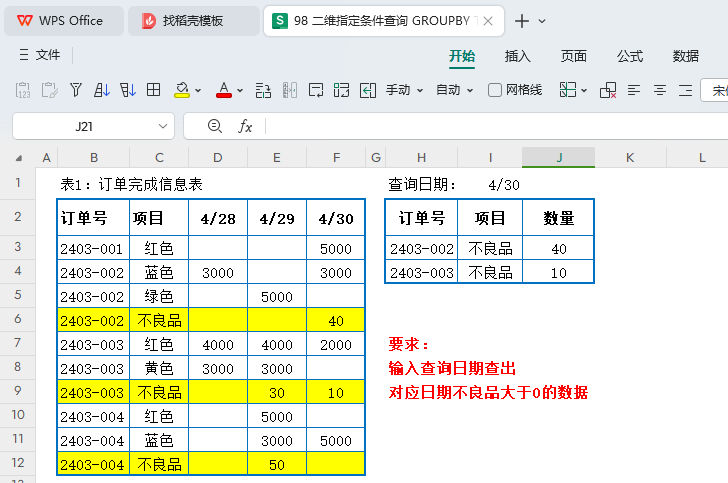Expand the fill color dropdown arrow

pyautogui.click(x=198, y=91)
